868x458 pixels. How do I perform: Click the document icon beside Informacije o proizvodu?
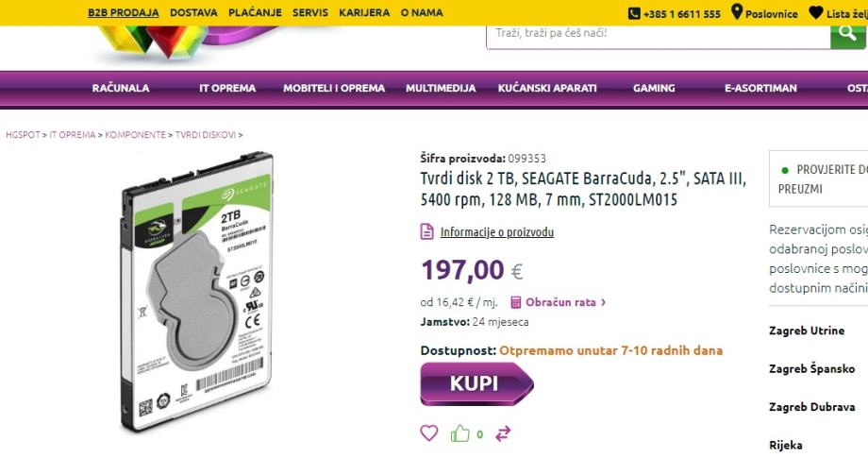pyautogui.click(x=426, y=231)
